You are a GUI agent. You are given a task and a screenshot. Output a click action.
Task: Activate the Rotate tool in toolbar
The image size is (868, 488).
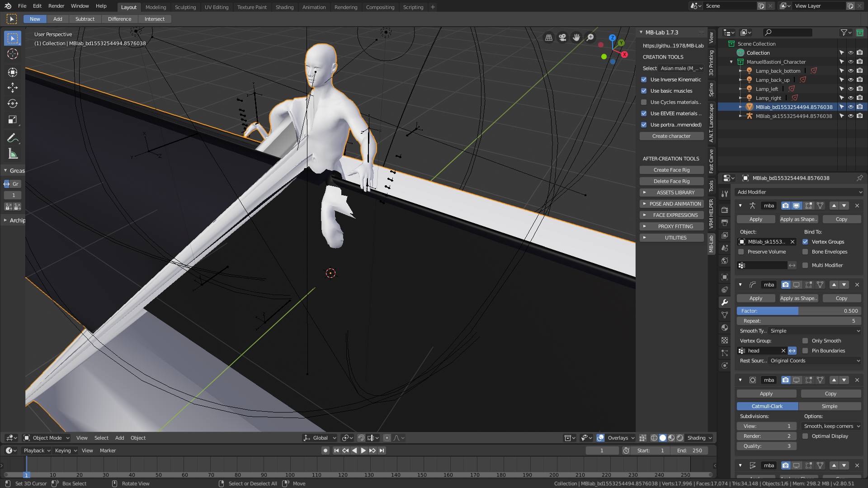click(x=13, y=104)
